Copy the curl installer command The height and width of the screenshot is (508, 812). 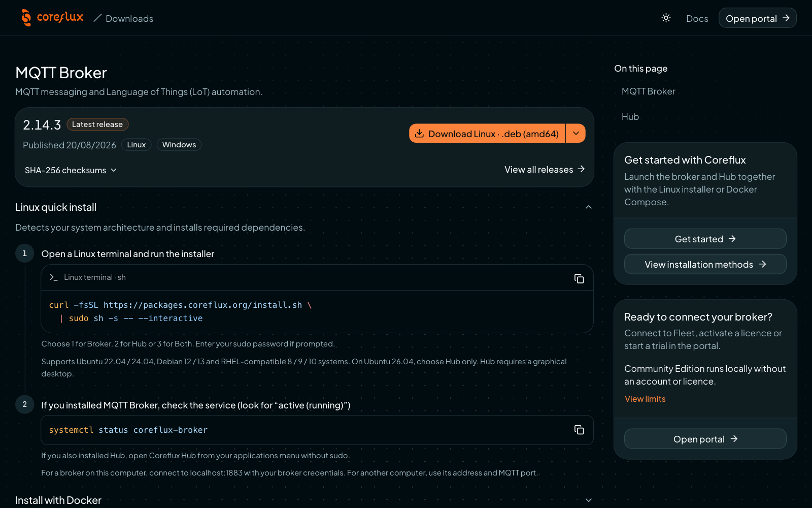pos(579,278)
